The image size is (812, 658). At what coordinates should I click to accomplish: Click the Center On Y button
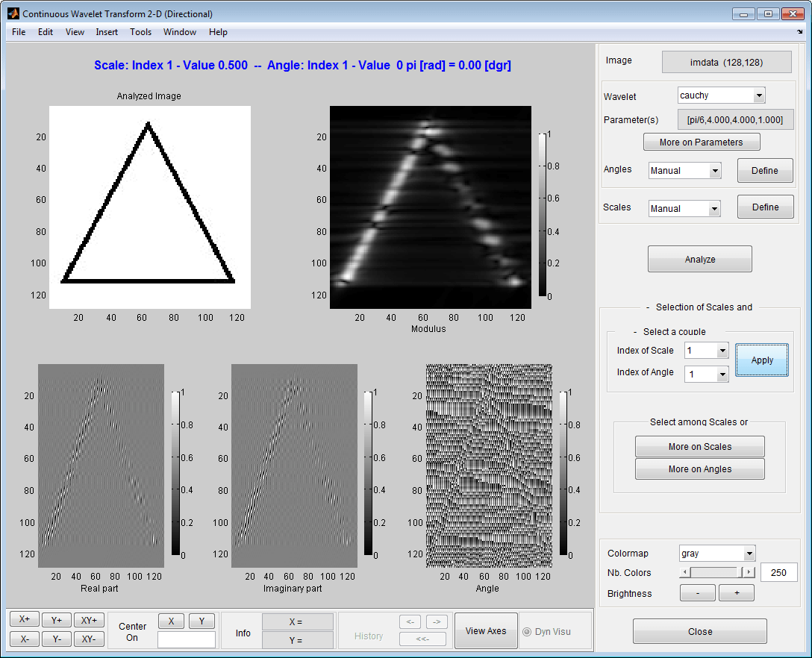pos(202,621)
